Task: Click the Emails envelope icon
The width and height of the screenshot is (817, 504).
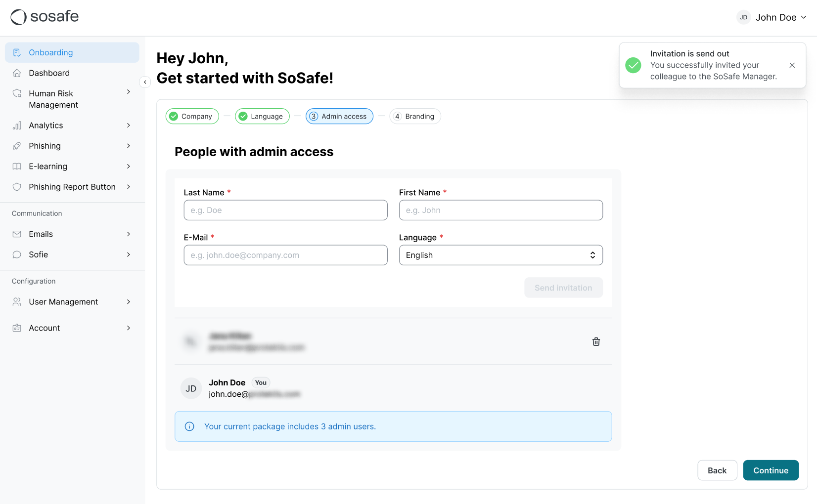Action: 17,234
